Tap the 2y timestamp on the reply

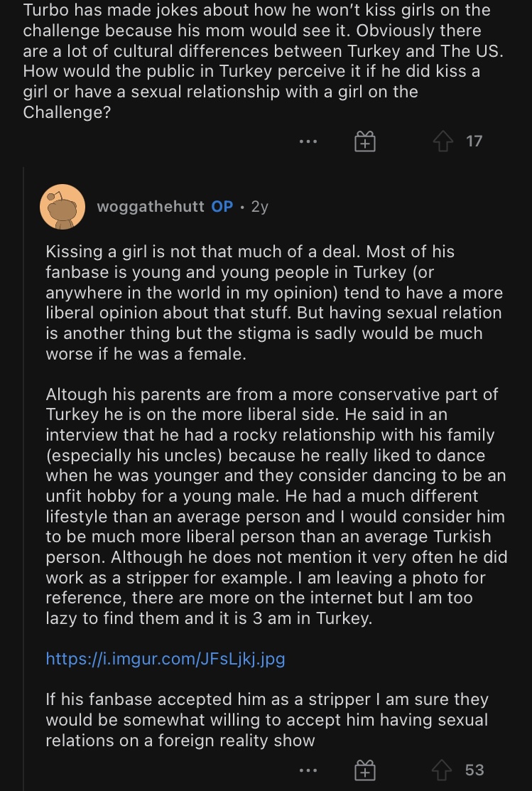(x=260, y=207)
